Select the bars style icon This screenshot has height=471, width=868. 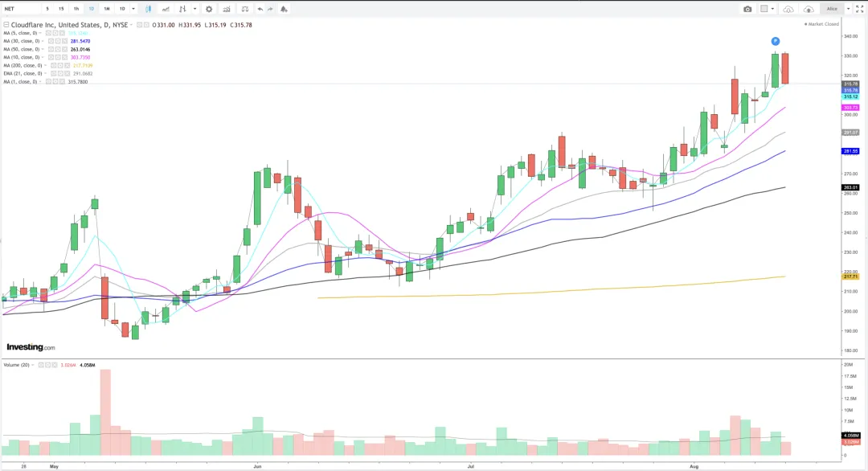(182, 9)
